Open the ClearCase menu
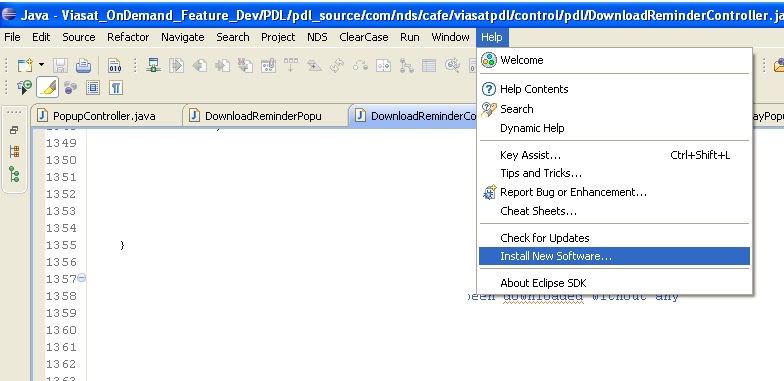This screenshot has width=784, height=381. pos(364,37)
